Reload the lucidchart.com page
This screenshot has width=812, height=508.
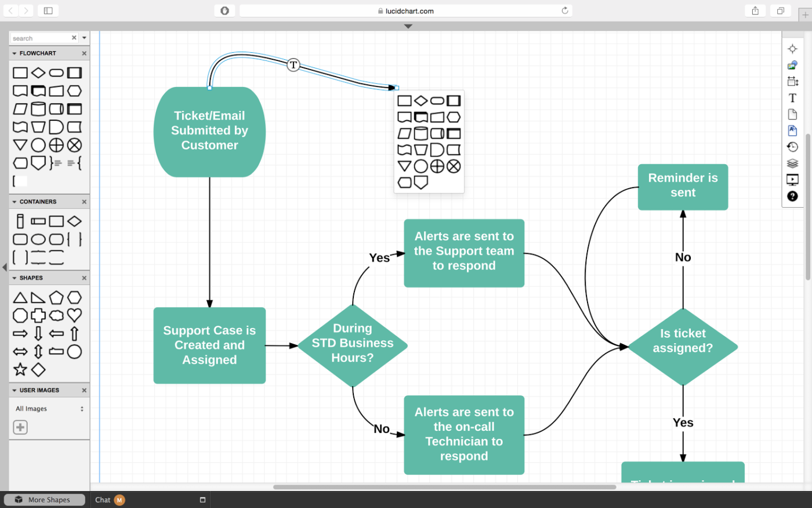565,10
